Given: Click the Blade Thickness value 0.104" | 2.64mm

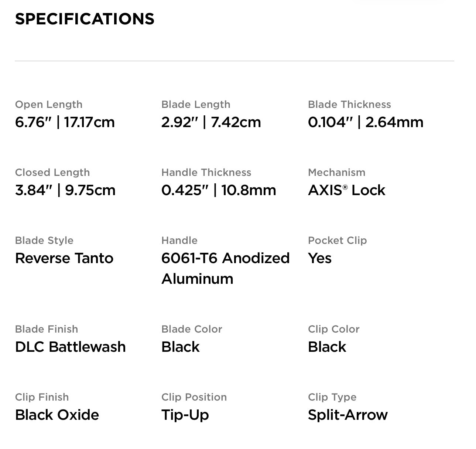Looking at the screenshot, I should 366,122.
